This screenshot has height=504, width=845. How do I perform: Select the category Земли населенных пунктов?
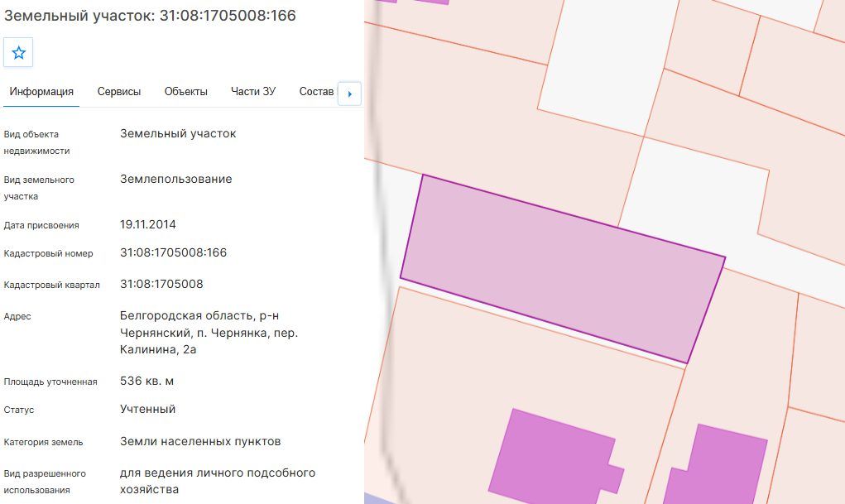point(200,441)
